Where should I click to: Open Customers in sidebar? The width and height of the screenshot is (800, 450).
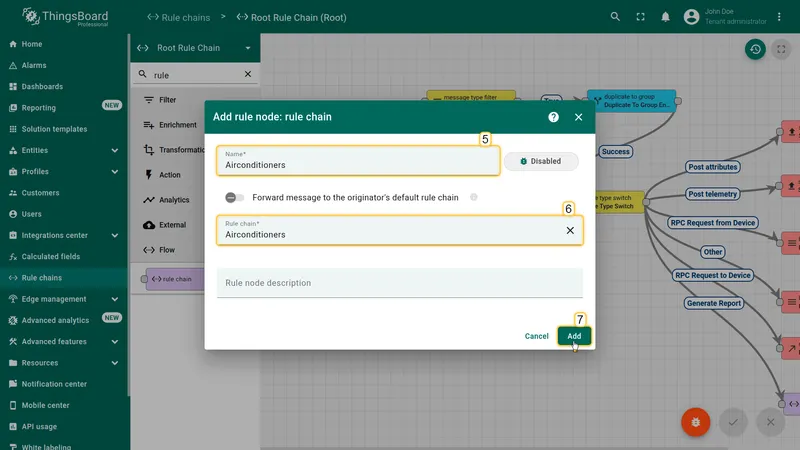tap(64, 193)
